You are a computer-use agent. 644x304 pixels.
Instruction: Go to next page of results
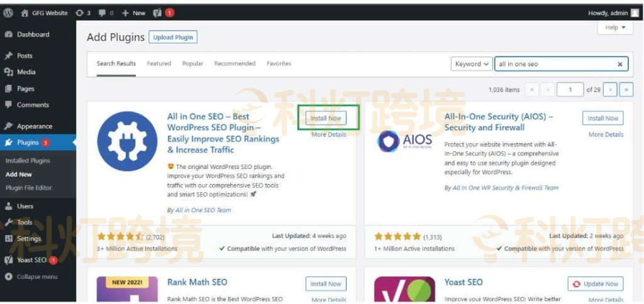[x=610, y=89]
